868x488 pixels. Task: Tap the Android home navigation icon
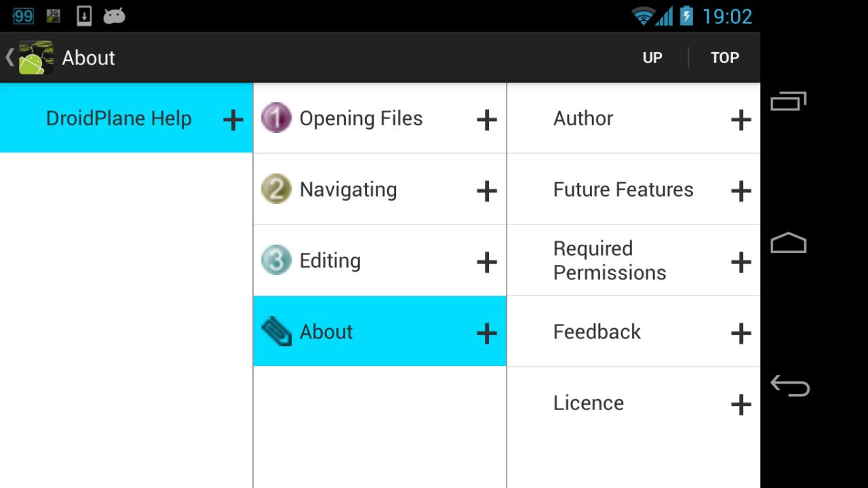pos(789,243)
